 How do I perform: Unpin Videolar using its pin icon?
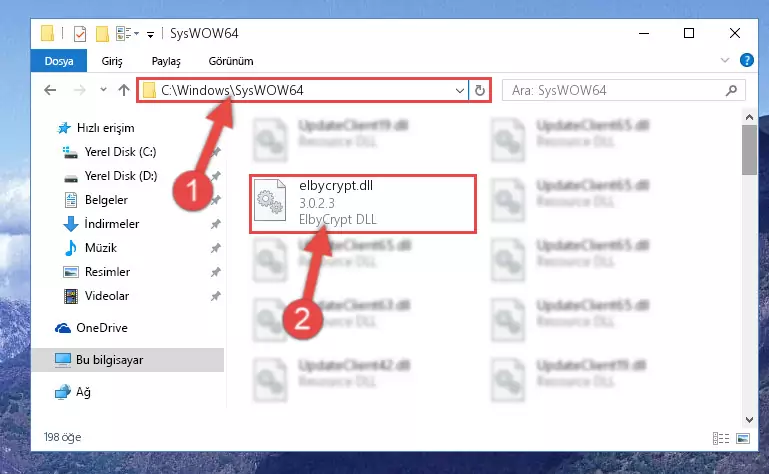point(215,296)
